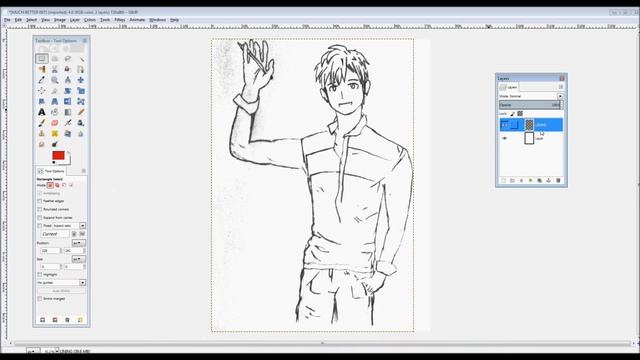
Task: Open the Select menu
Action: [x=31, y=20]
